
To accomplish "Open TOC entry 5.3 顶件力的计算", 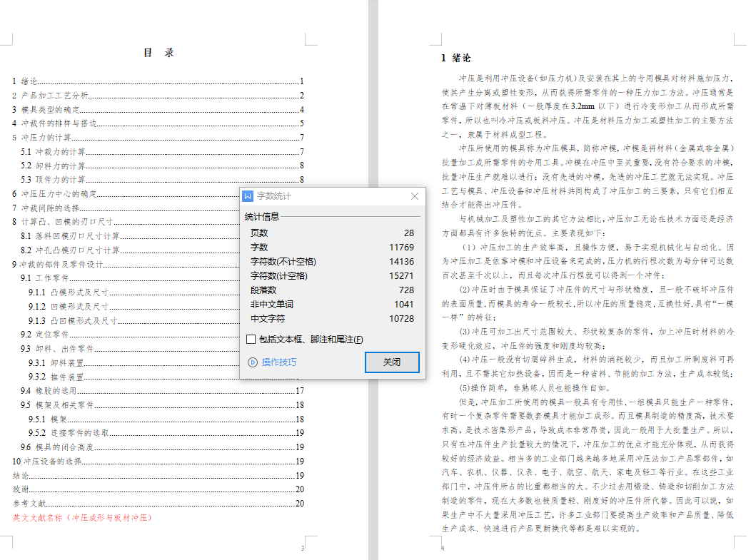I will tap(162, 180).
